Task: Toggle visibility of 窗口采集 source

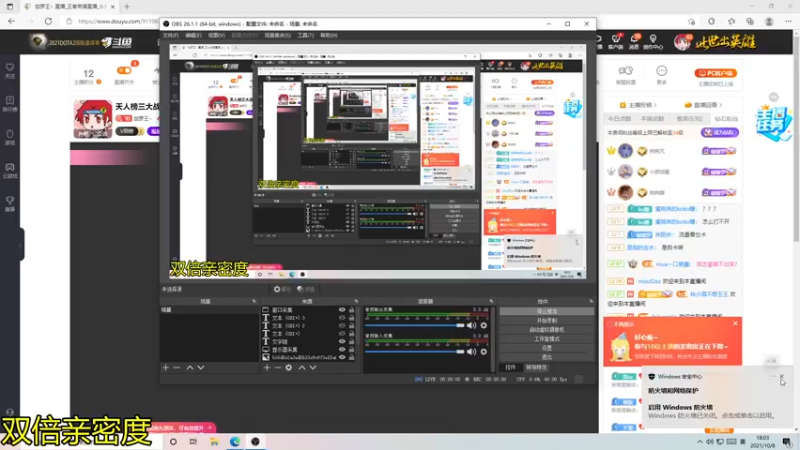Action: pyautogui.click(x=342, y=310)
